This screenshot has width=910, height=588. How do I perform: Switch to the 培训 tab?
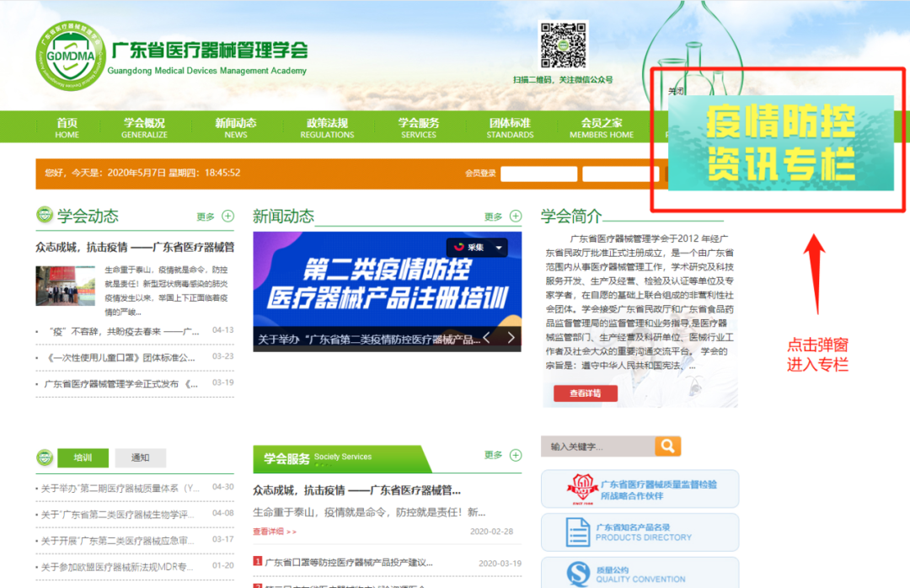pyautogui.click(x=83, y=457)
